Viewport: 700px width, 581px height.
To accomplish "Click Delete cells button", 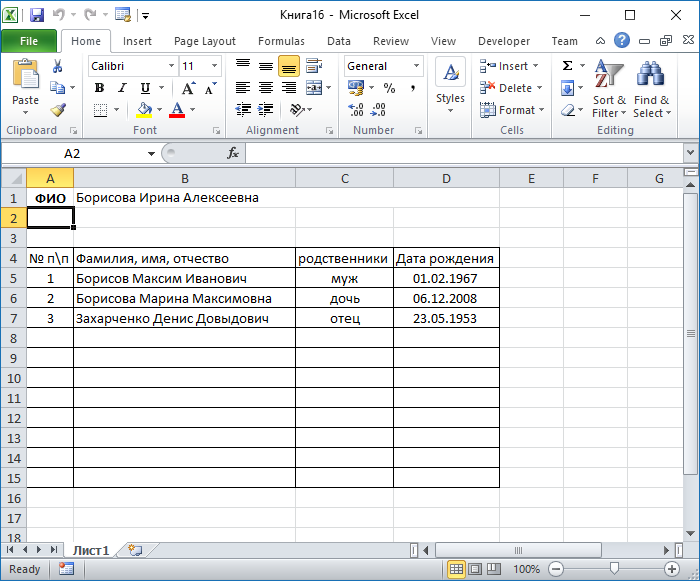I will tap(510, 88).
